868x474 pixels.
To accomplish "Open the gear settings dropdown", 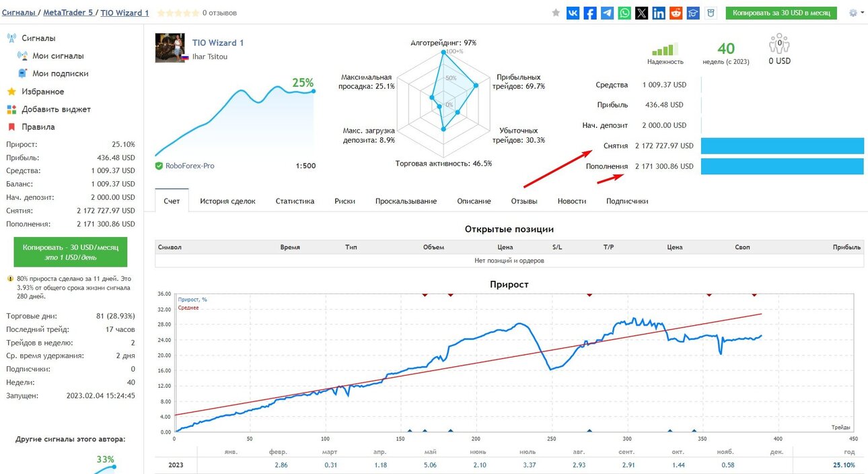I will coord(857,13).
